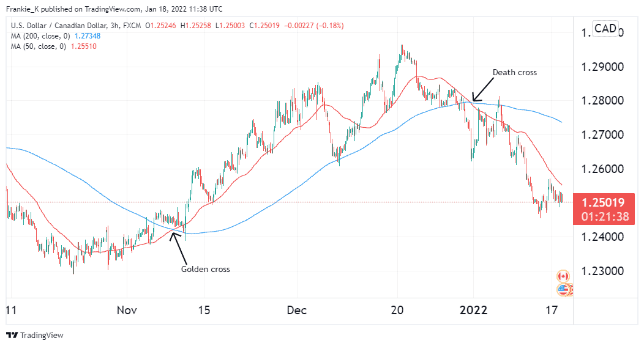Click the 1.24000 price axis label
Screen dimensions: 644x346
point(602,237)
